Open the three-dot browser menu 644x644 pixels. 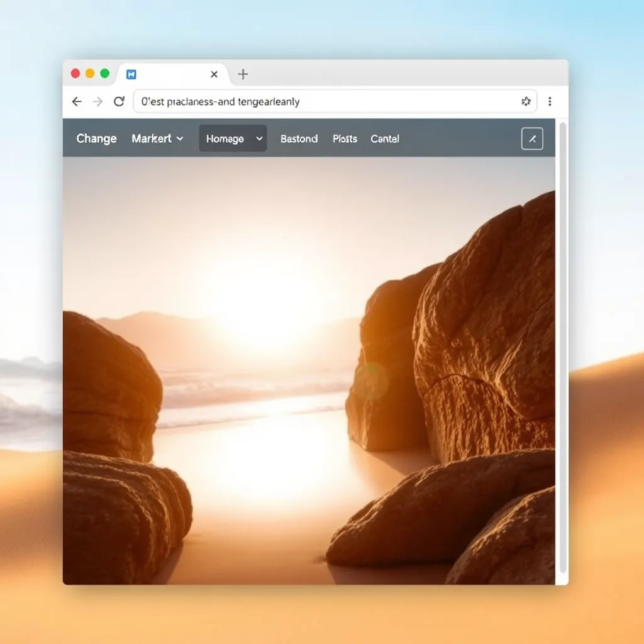tap(550, 101)
